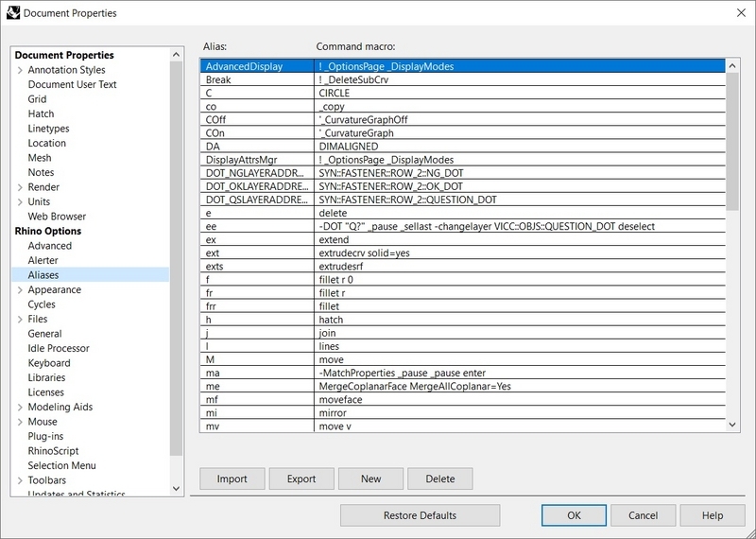Select the _copy macro cell
The image size is (756, 539).
point(520,107)
